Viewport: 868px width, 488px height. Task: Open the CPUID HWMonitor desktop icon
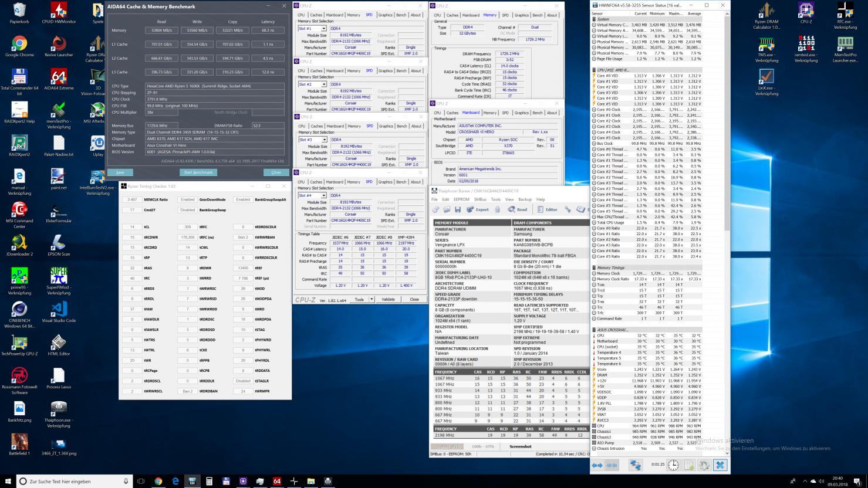pos(58,14)
